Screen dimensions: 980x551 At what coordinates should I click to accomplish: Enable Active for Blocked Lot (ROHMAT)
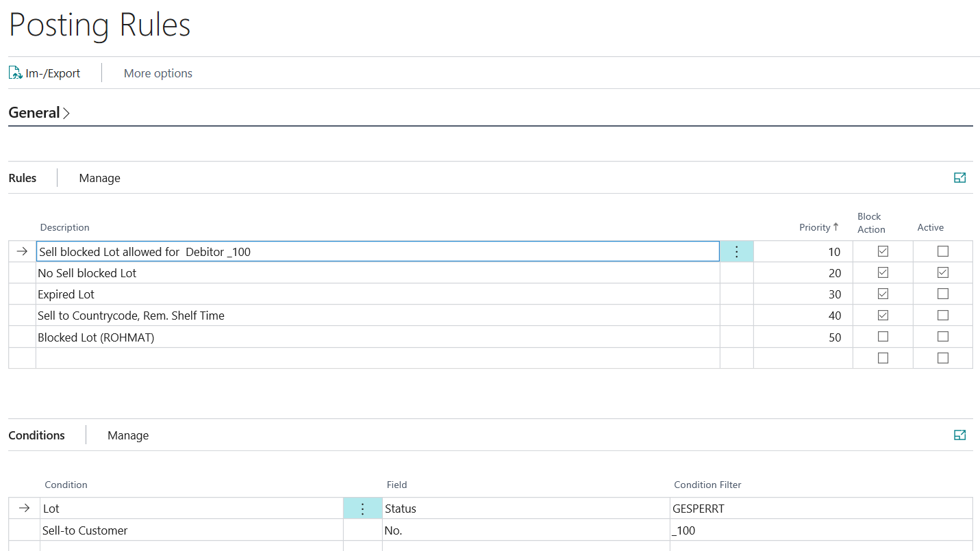coord(943,337)
